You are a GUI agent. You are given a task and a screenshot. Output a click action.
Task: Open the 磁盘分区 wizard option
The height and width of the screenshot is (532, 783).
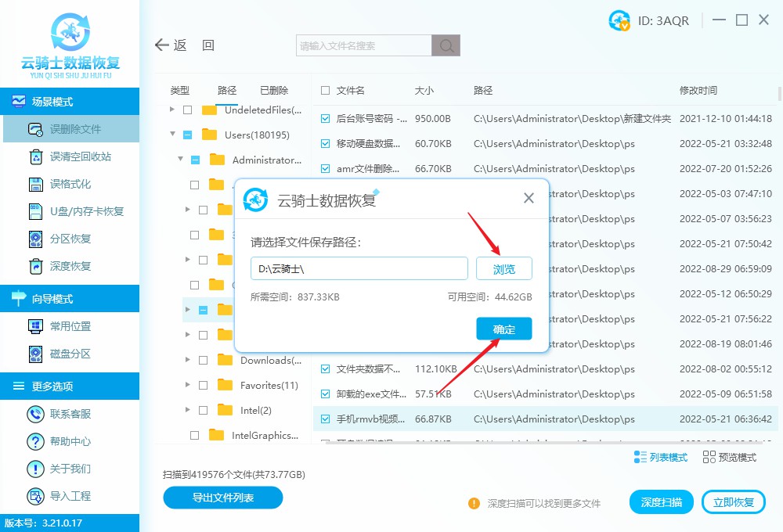[70, 354]
